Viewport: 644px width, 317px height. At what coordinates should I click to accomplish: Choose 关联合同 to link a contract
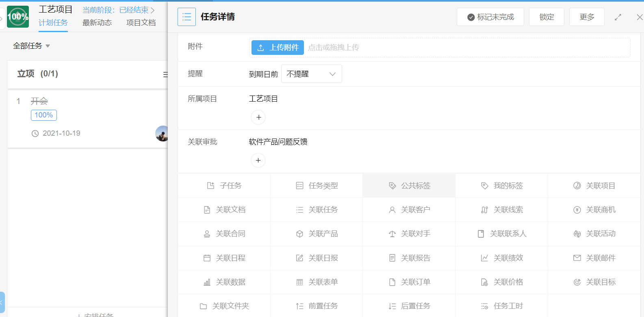pos(224,234)
